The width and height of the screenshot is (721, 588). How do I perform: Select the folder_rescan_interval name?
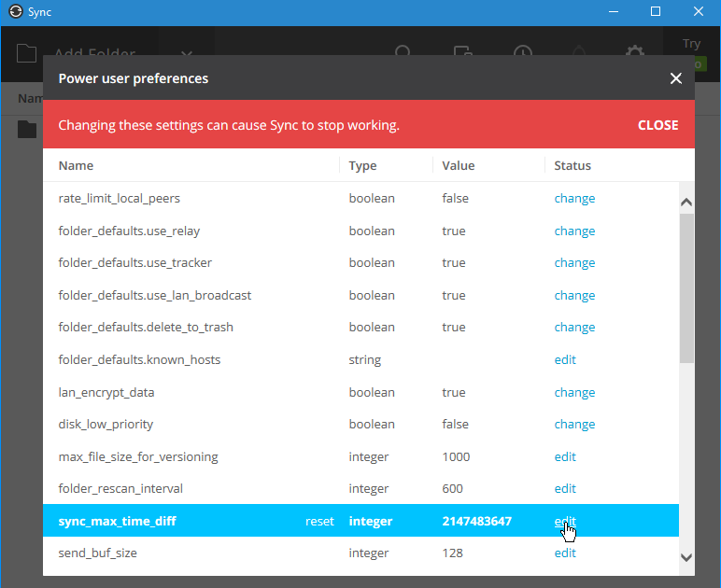(x=120, y=488)
